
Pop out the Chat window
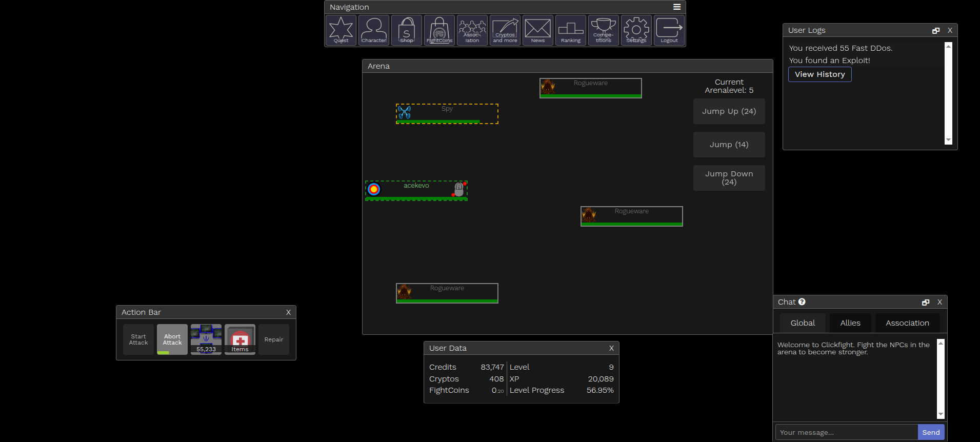coord(926,303)
